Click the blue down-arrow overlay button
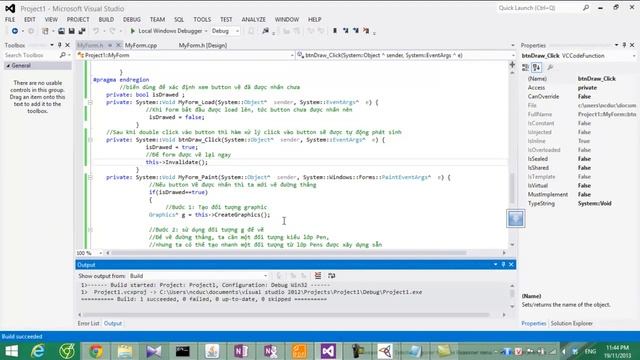The height and width of the screenshot is (360, 640). pos(516,219)
